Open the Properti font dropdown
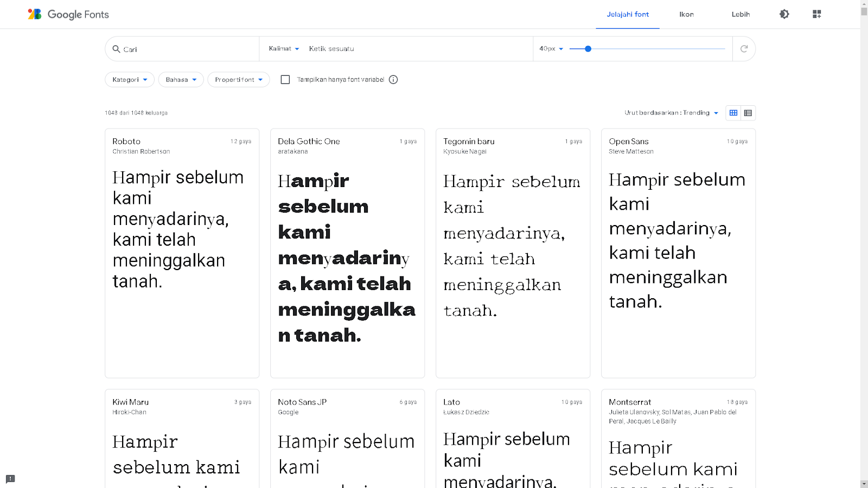868x488 pixels. pos(239,80)
